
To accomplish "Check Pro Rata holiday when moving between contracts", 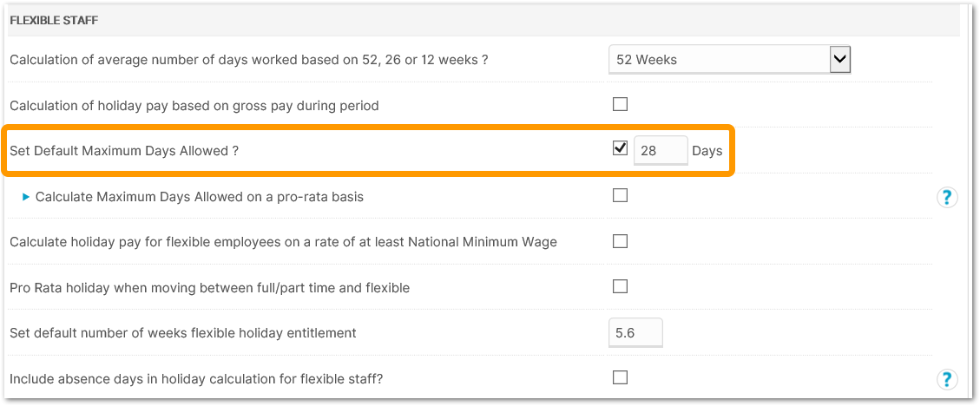I will (620, 285).
